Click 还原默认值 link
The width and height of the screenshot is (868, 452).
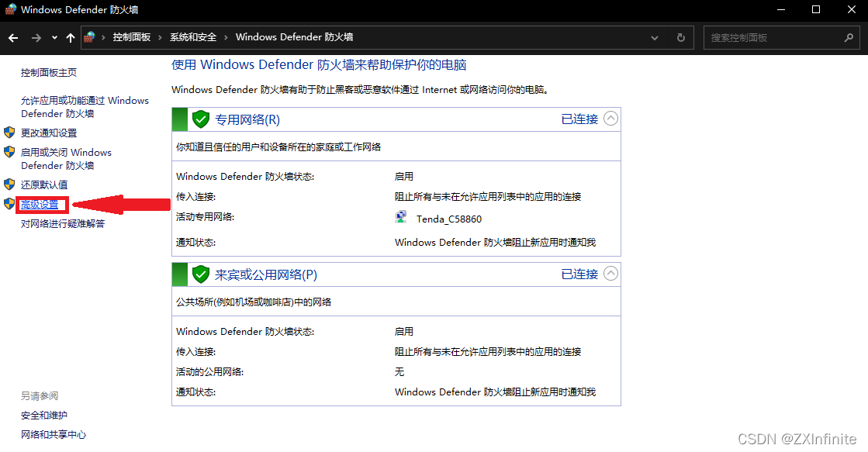pos(44,185)
